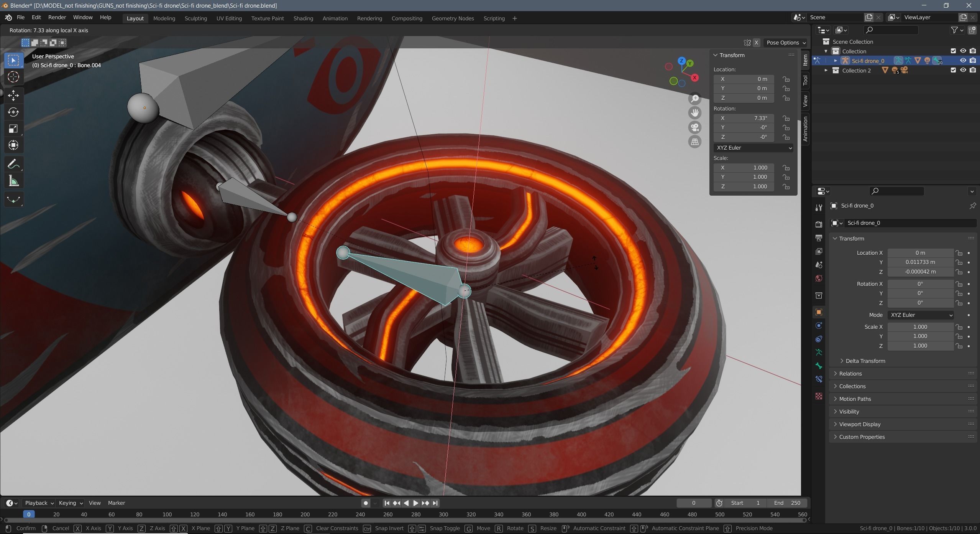Activate the 3D Cursor tool
The image size is (980, 534).
point(13,77)
